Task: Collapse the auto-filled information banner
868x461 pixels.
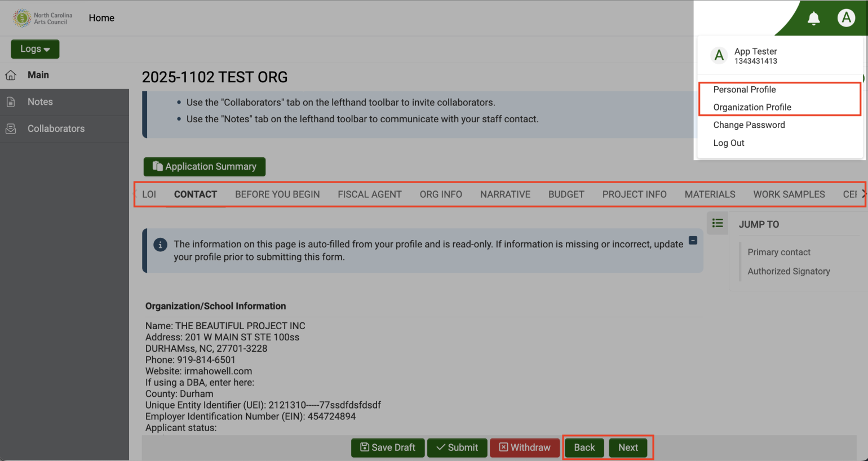Action: [693, 240]
